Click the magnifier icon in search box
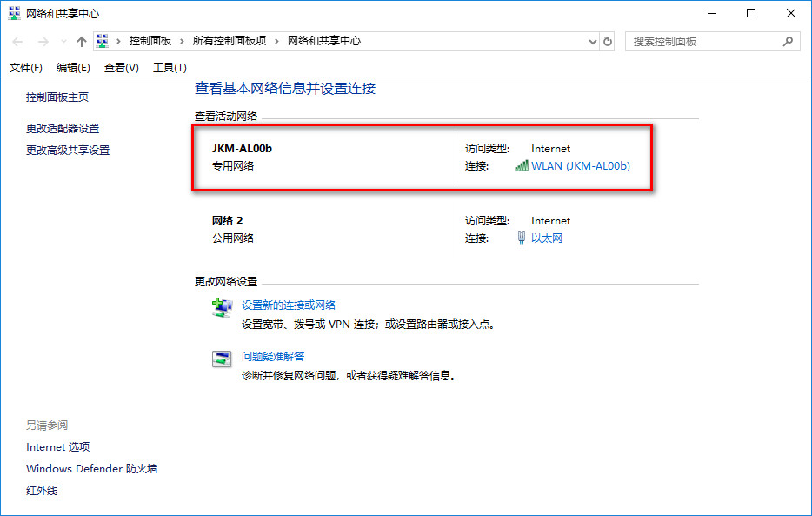The image size is (812, 516). pos(787,40)
